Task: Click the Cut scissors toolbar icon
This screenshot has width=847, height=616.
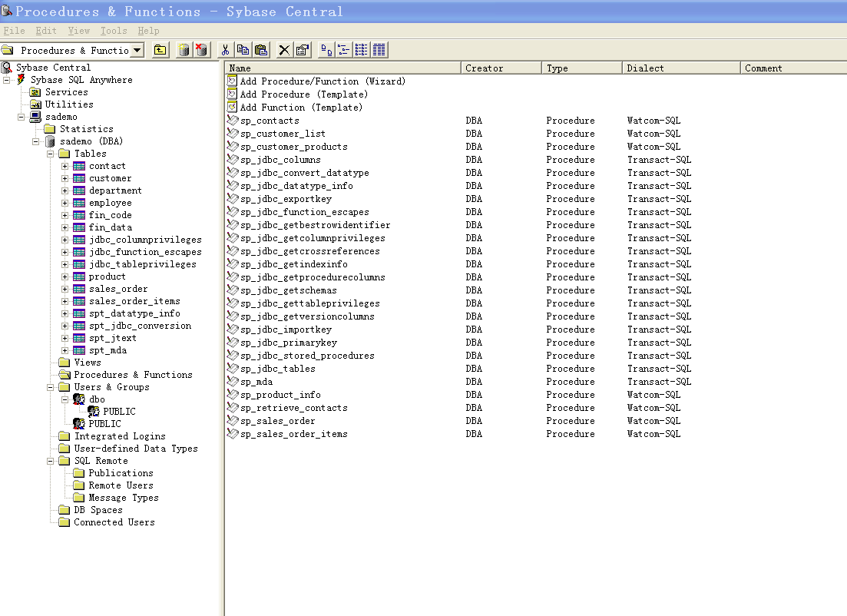Action: (x=225, y=50)
